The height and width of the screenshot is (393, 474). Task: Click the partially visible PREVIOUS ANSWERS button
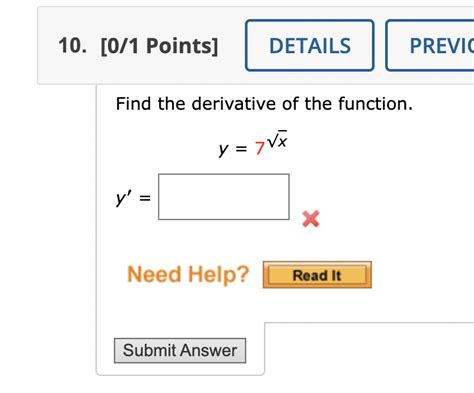tap(430, 45)
